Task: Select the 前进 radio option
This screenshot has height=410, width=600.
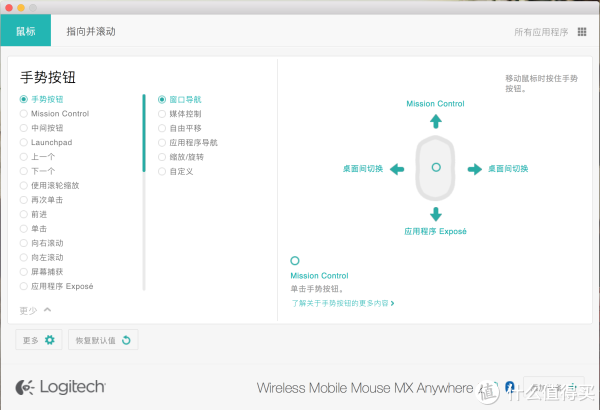Action: (x=24, y=214)
